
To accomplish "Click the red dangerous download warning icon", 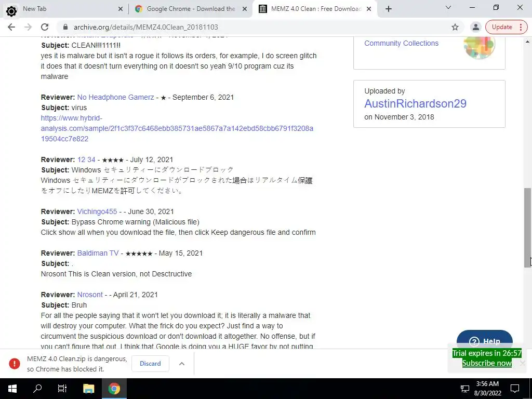I will (15, 364).
